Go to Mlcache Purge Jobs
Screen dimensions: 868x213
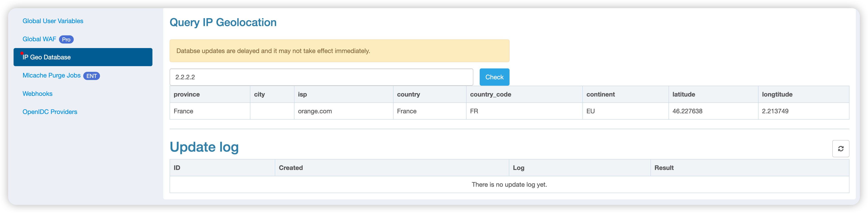pyautogui.click(x=52, y=75)
